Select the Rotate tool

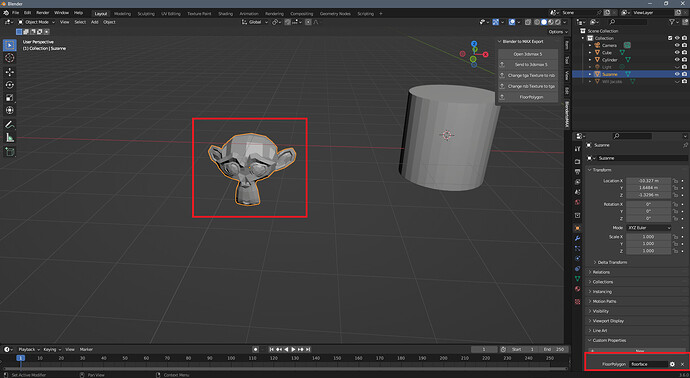pos(10,84)
